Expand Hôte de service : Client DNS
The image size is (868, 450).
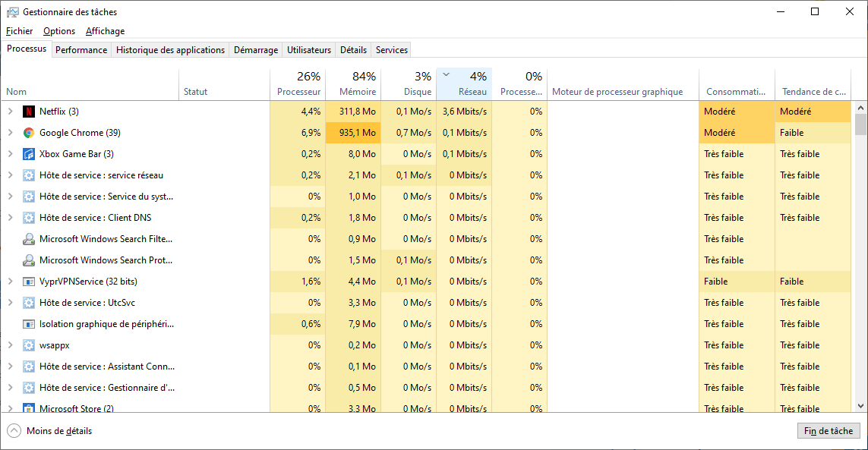pos(11,218)
